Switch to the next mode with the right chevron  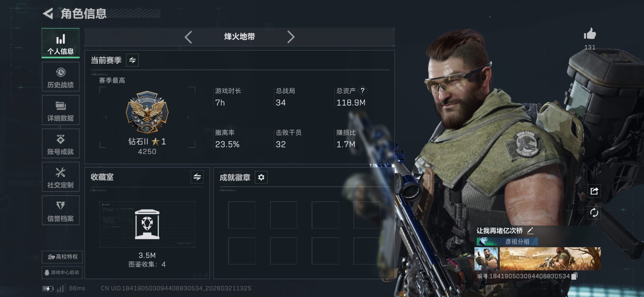point(291,37)
